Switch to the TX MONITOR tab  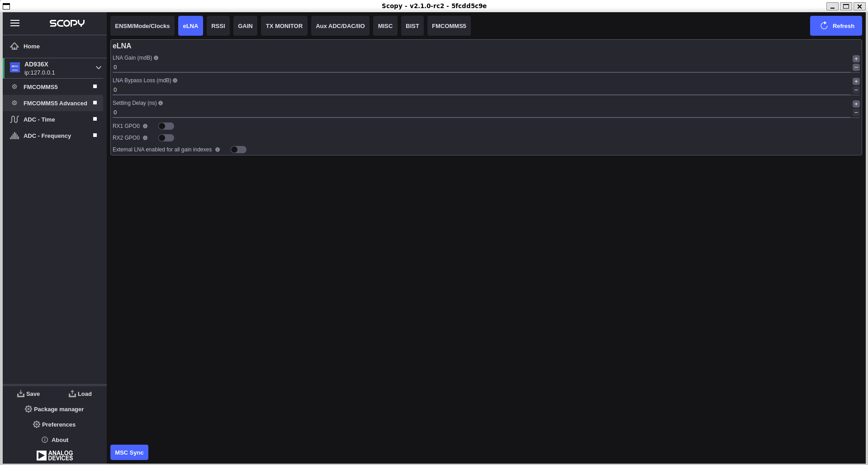[x=284, y=26]
